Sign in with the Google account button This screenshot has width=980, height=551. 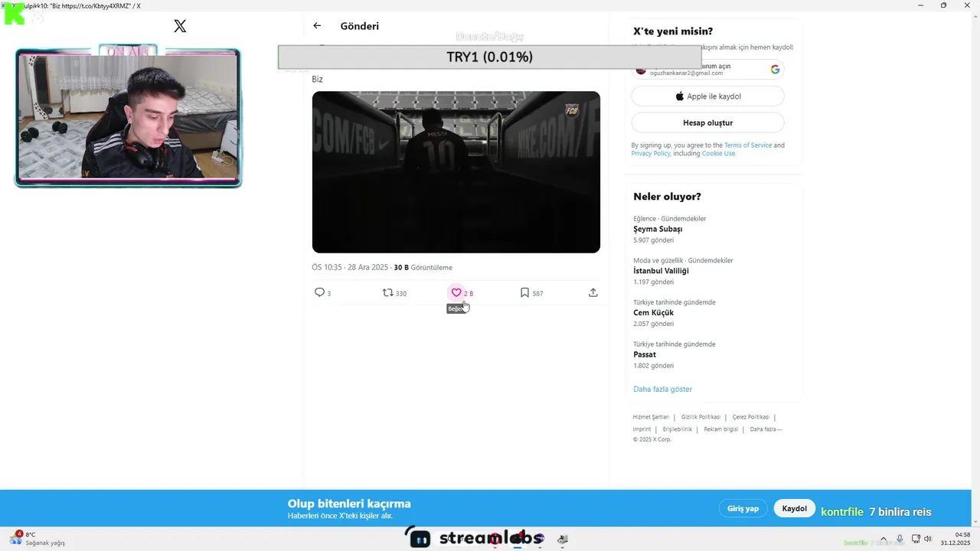point(707,69)
